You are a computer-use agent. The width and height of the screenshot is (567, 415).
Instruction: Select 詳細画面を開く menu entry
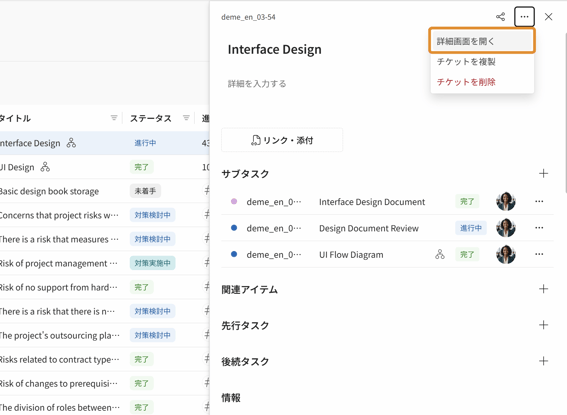(482, 41)
